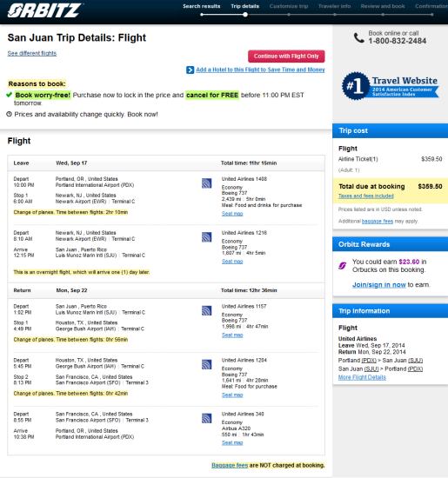Image resolution: width=448 pixels, height=478 pixels.
Task: Click the #1 Travel Website badge
Action: point(390,86)
